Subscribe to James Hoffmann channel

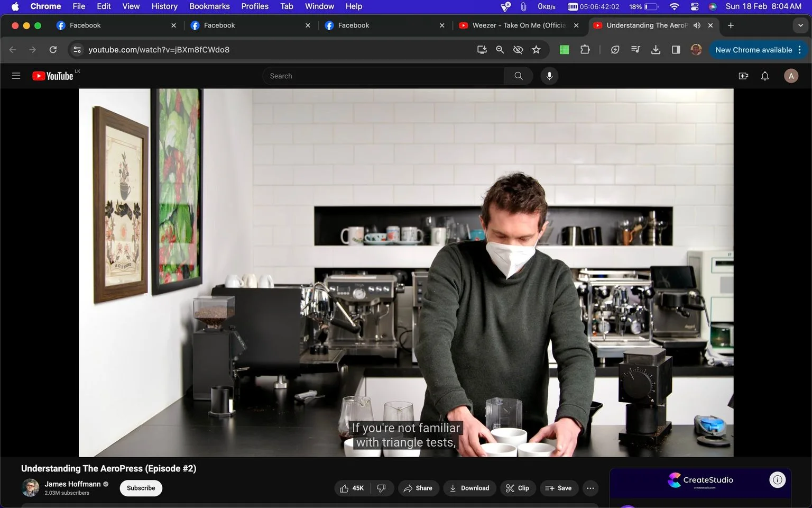[x=141, y=488]
